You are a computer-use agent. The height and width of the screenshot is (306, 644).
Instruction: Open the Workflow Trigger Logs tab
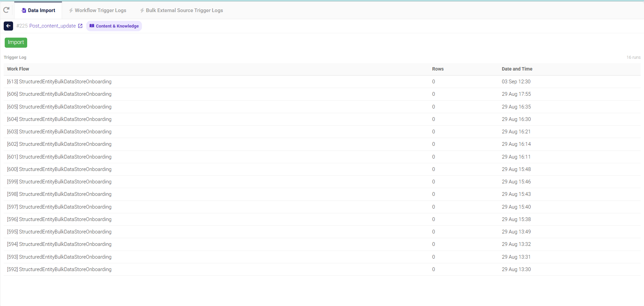pyautogui.click(x=97, y=10)
